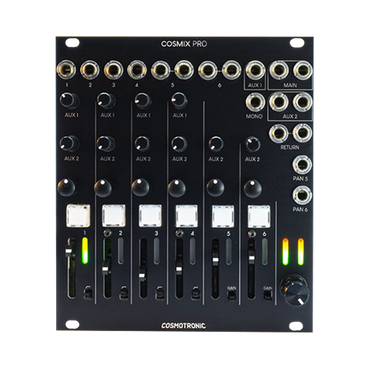Select the MONO output jack
The height and width of the screenshot is (370, 370).
point(255,102)
